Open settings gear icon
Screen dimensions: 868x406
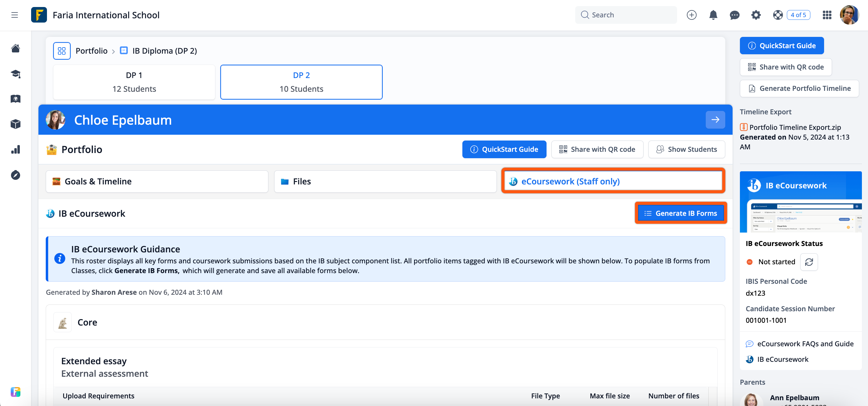pyautogui.click(x=756, y=15)
